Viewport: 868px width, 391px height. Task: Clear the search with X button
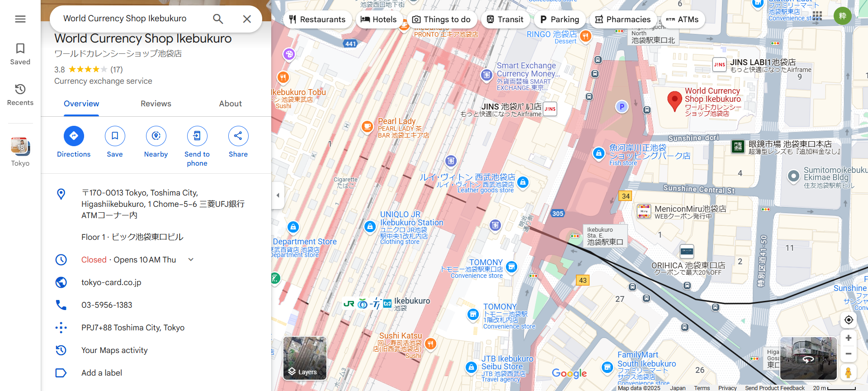click(247, 19)
